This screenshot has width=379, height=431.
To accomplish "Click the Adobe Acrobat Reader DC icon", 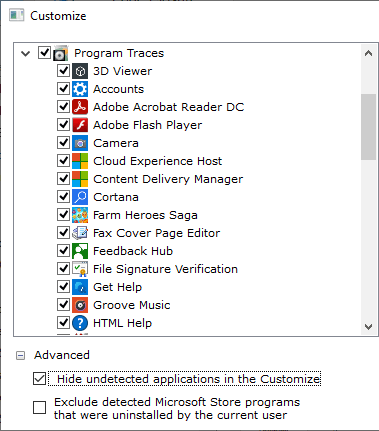I will click(80, 107).
